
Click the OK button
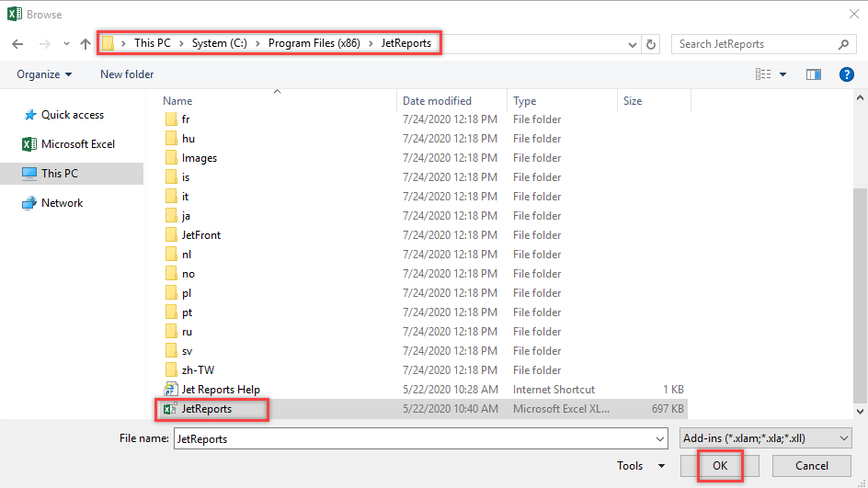point(720,466)
